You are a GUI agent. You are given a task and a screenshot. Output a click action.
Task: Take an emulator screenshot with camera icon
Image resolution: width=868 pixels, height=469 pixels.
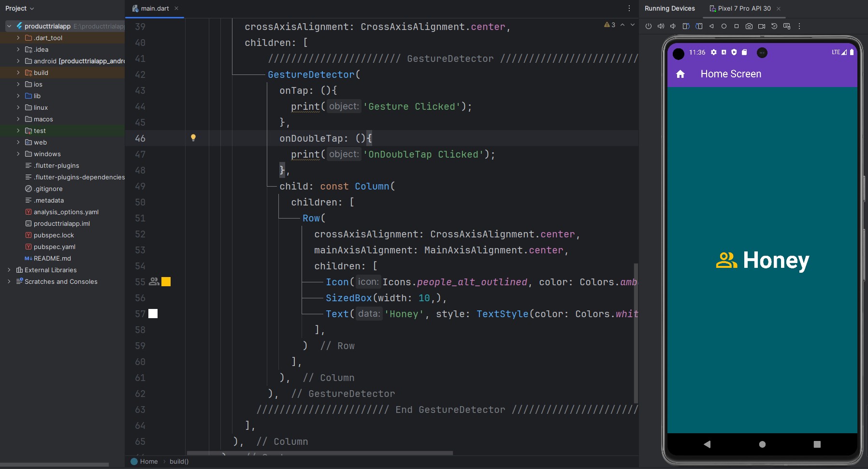749,26
